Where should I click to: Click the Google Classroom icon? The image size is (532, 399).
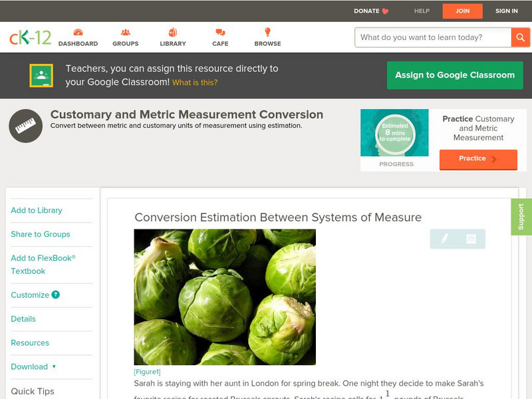click(41, 75)
